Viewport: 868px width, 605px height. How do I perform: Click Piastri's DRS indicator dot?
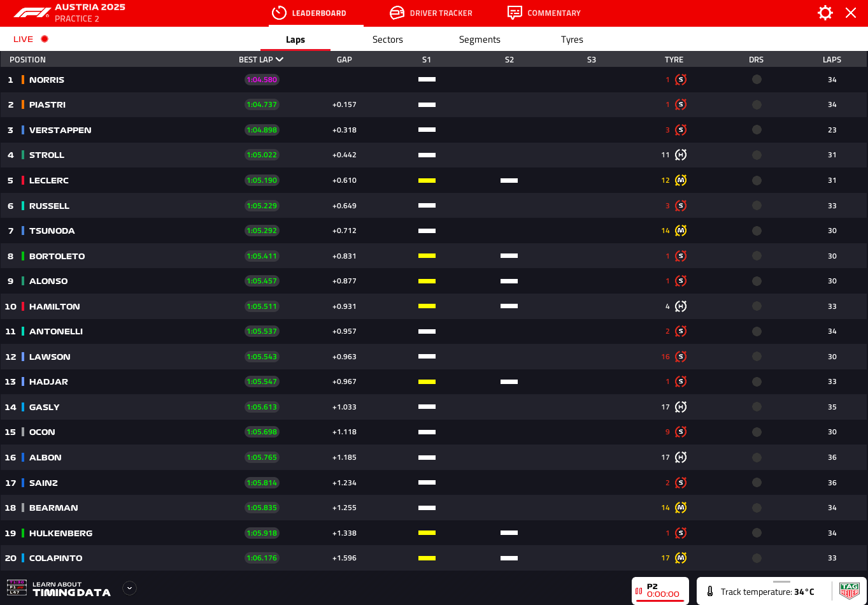click(757, 104)
